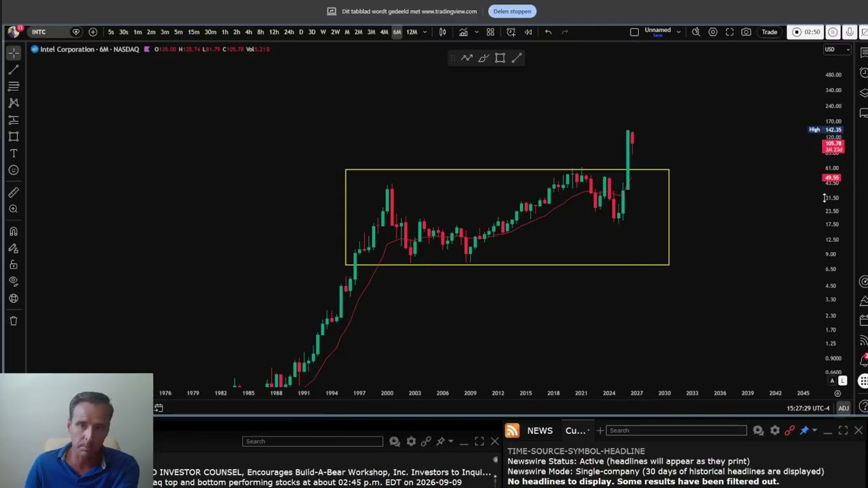Viewport: 868px width, 488px height.
Task: Select the crosshair cursor tool
Action: (14, 53)
